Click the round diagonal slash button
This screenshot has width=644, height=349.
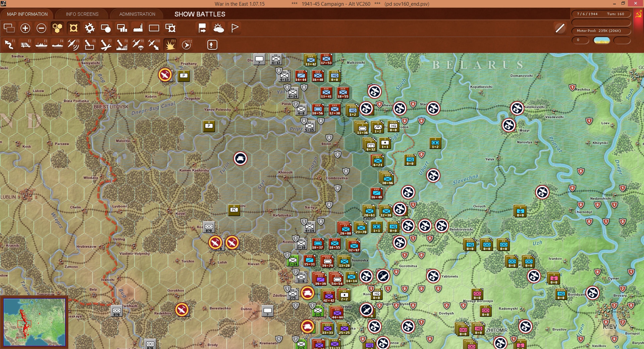click(x=560, y=28)
